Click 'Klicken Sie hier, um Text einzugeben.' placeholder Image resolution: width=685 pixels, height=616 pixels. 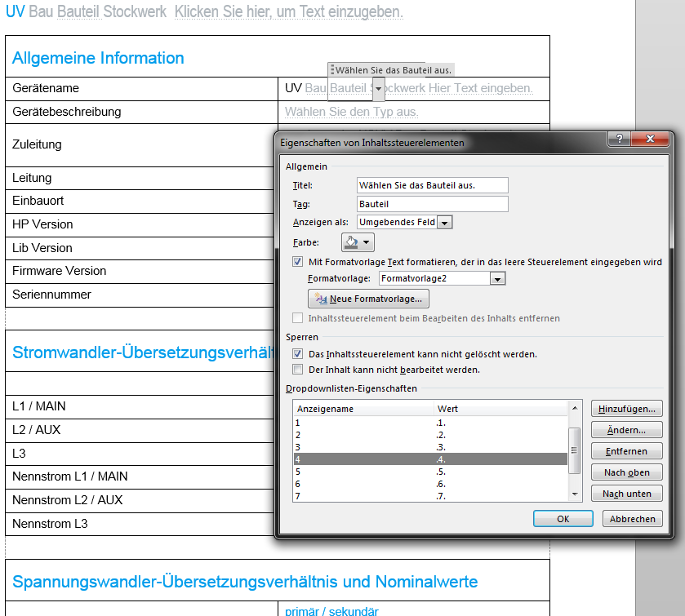pos(289,11)
